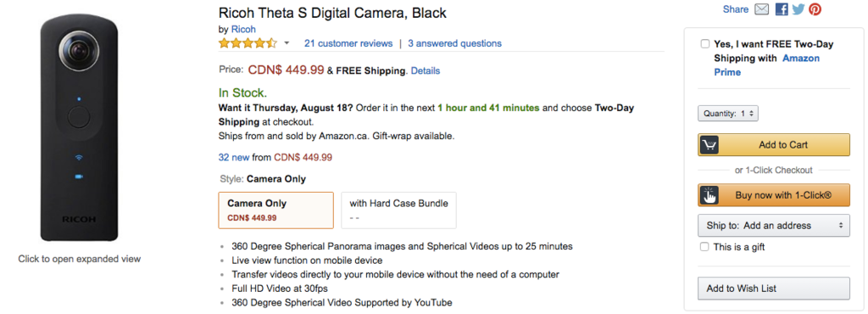
Task: Expand the rating breakdown arrow beside stars
Action: tap(287, 43)
